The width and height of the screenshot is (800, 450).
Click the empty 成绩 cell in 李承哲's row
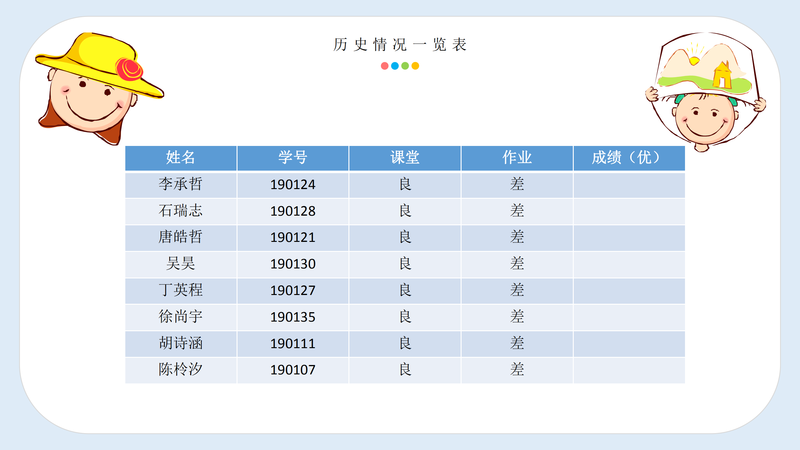[x=630, y=185]
